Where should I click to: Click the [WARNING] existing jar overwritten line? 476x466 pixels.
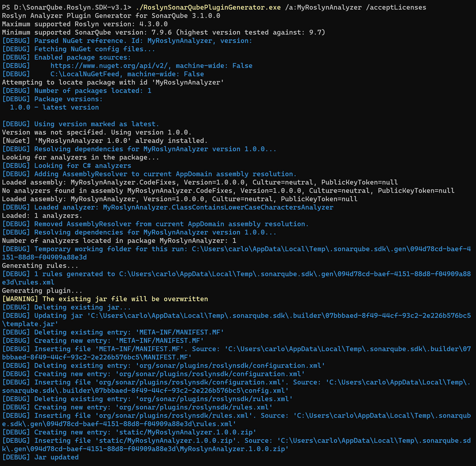click(105, 299)
